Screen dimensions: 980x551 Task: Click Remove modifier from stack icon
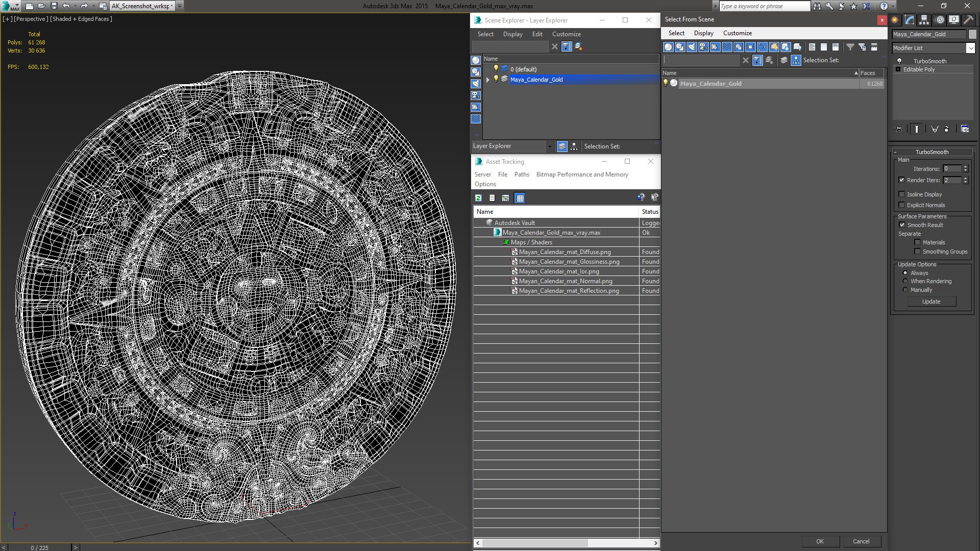947,129
